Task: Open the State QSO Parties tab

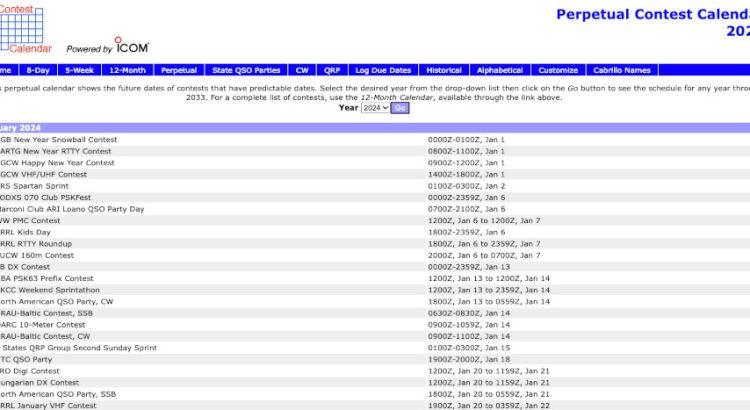Action: coord(246,70)
